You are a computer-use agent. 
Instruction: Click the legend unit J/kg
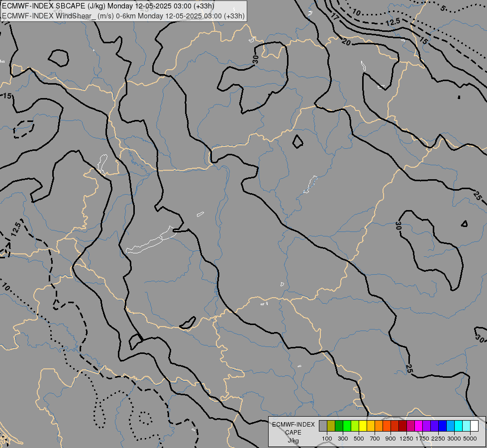point(293,441)
